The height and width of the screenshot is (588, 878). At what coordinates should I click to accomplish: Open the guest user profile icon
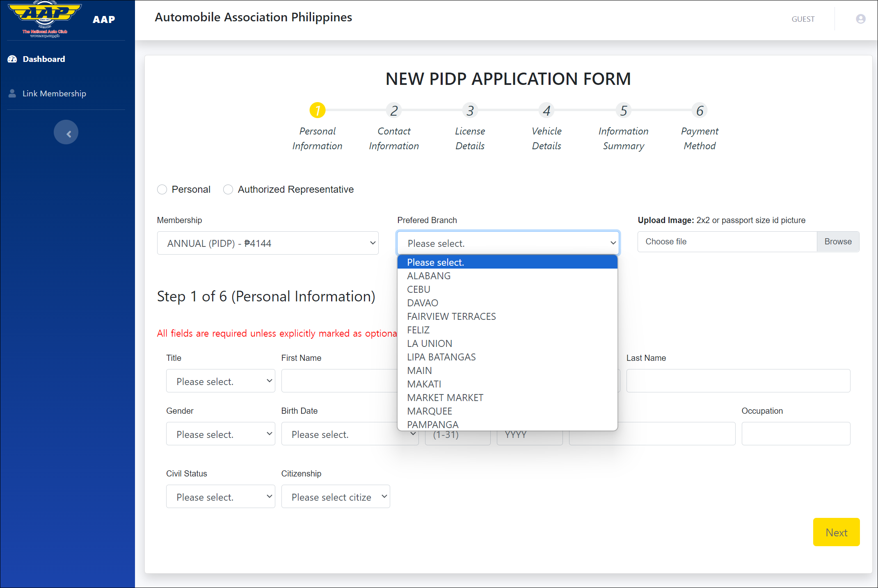pos(860,19)
